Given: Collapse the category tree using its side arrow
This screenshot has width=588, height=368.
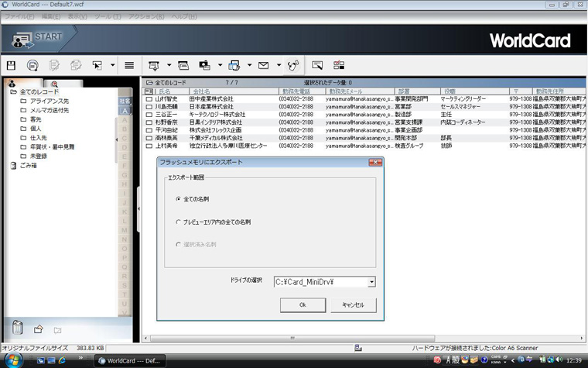Looking at the screenshot, I should [x=116, y=139].
